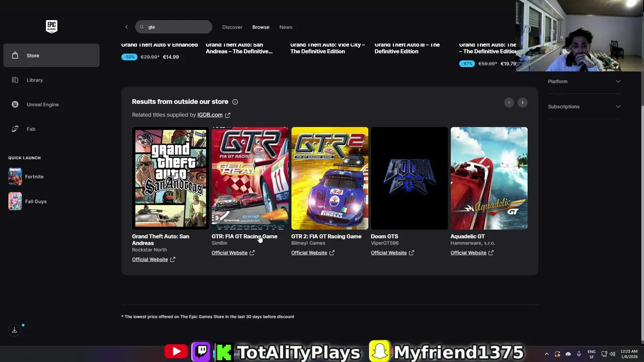Image resolution: width=644 pixels, height=362 pixels.
Task: Click the -67% discount badge
Action: pyautogui.click(x=467, y=64)
